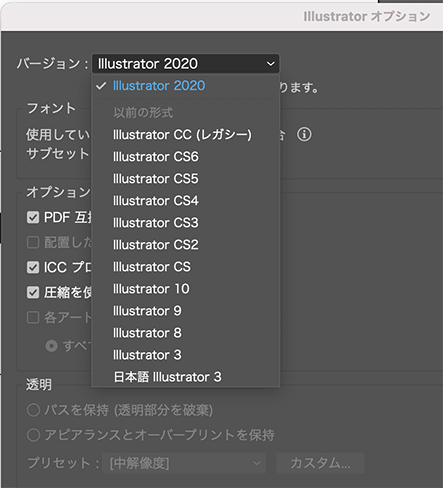Choose checked Illustrator 2020 menu entry

point(186,86)
